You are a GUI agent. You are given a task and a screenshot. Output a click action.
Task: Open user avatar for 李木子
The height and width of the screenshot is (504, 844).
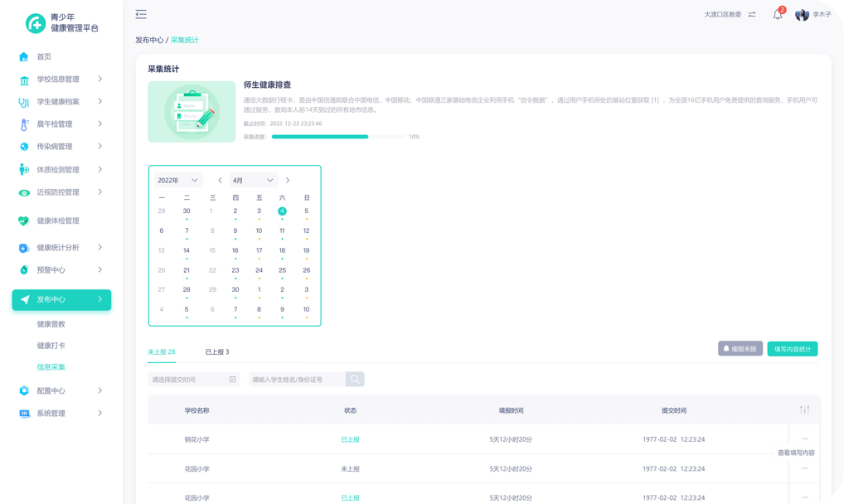pos(802,15)
